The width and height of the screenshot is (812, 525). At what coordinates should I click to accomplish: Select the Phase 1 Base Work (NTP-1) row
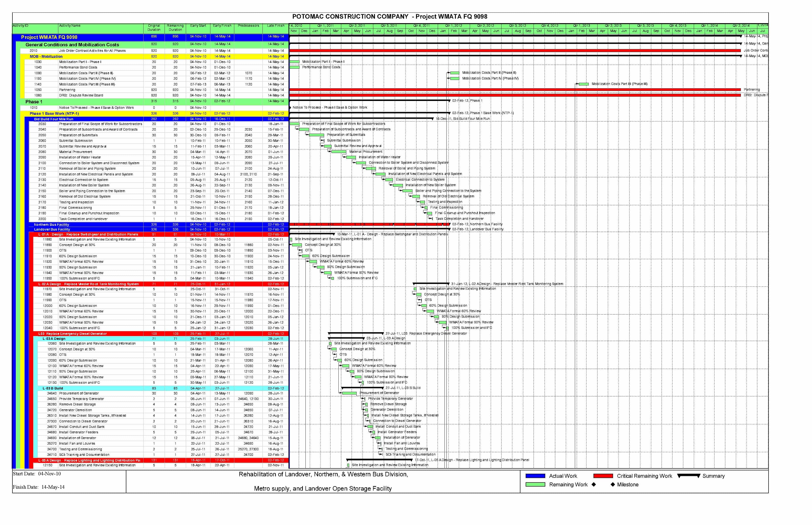pos(155,114)
